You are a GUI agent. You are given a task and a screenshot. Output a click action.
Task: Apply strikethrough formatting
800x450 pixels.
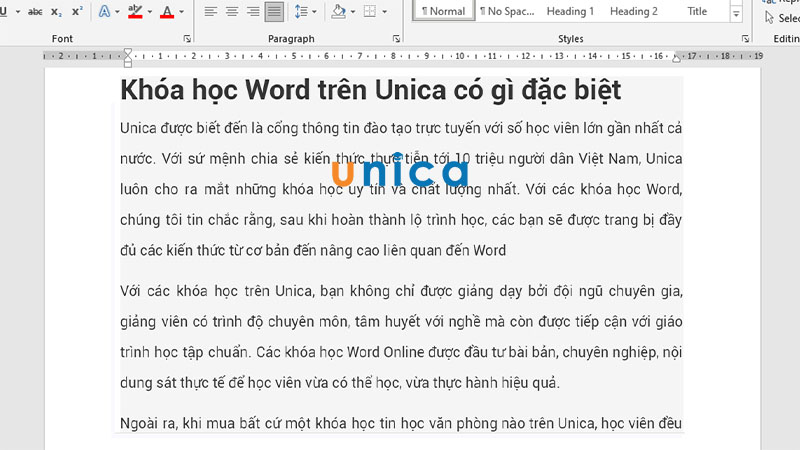pos(35,12)
